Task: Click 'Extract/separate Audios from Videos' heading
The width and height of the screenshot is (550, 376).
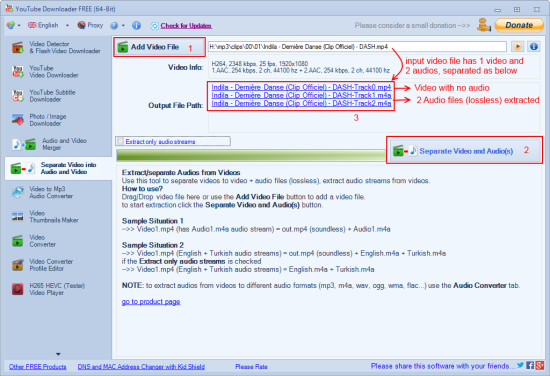Action: (x=181, y=173)
